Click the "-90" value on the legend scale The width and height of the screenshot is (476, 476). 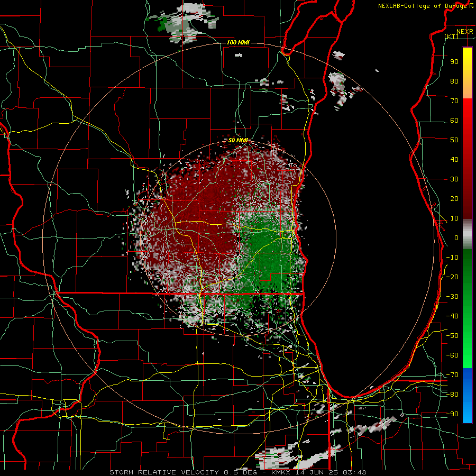click(x=452, y=414)
